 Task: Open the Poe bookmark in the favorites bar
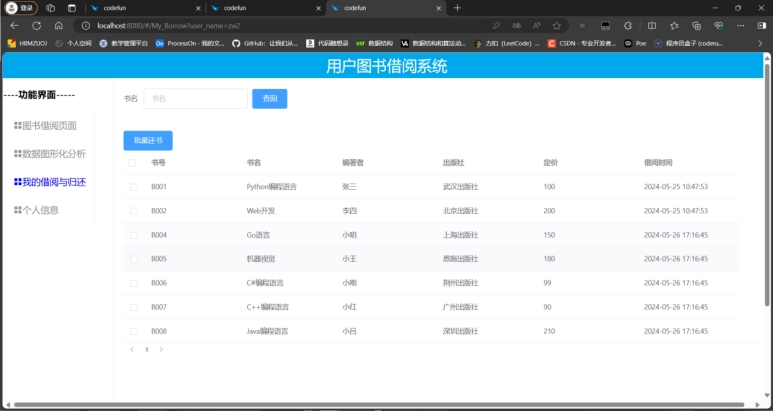pyautogui.click(x=635, y=43)
